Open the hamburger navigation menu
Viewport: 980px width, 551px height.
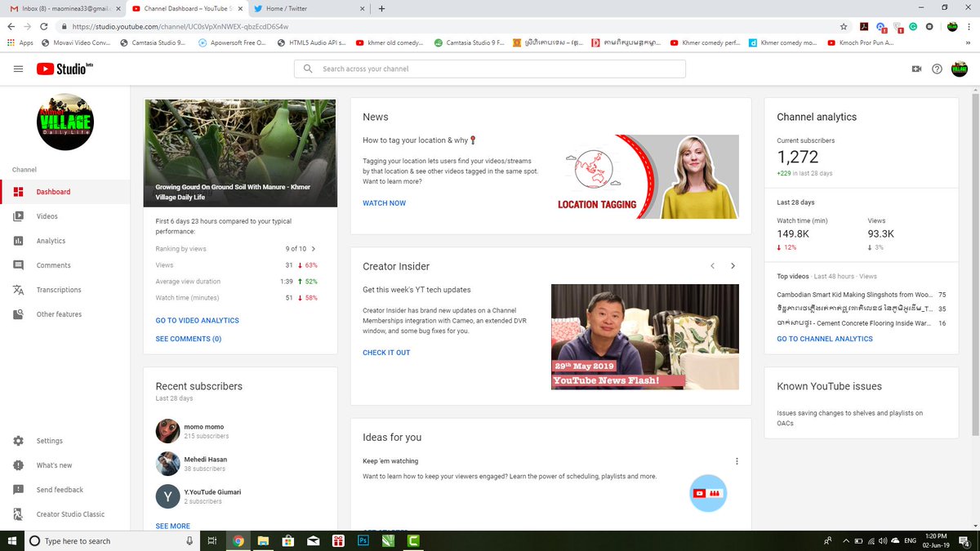(18, 69)
